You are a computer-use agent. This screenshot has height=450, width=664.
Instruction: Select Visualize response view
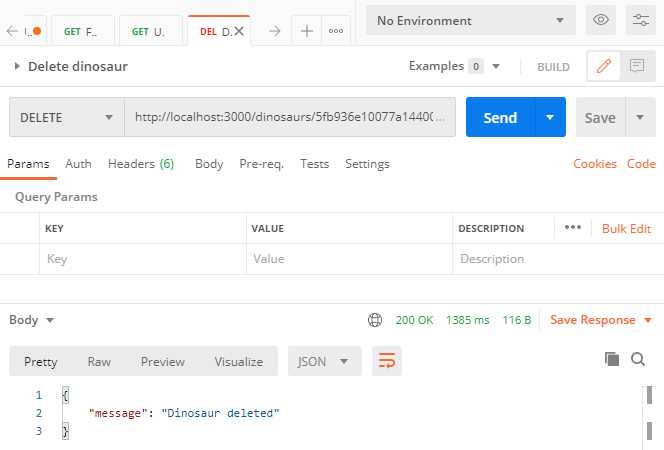[239, 362]
